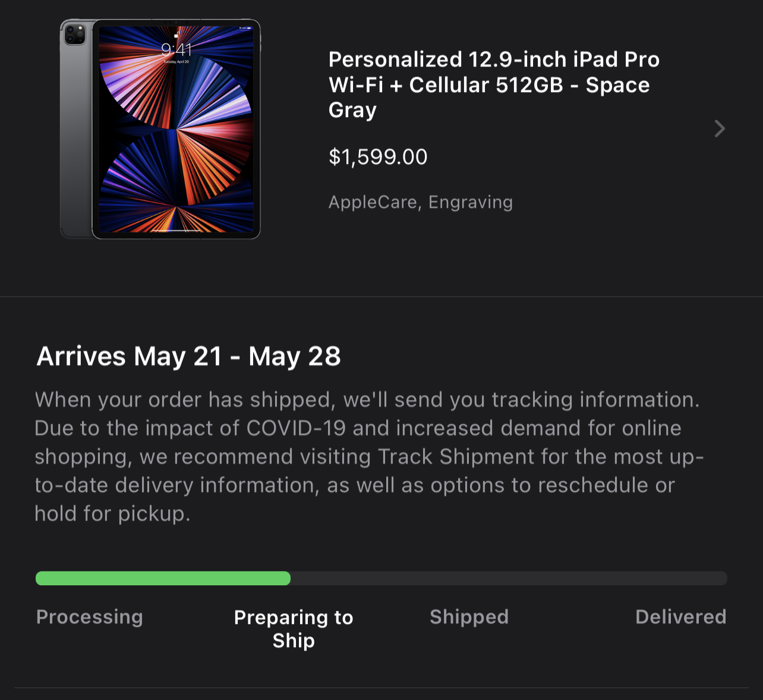The height and width of the screenshot is (700, 763).
Task: Click the green filled progress bar segment
Action: [x=163, y=578]
